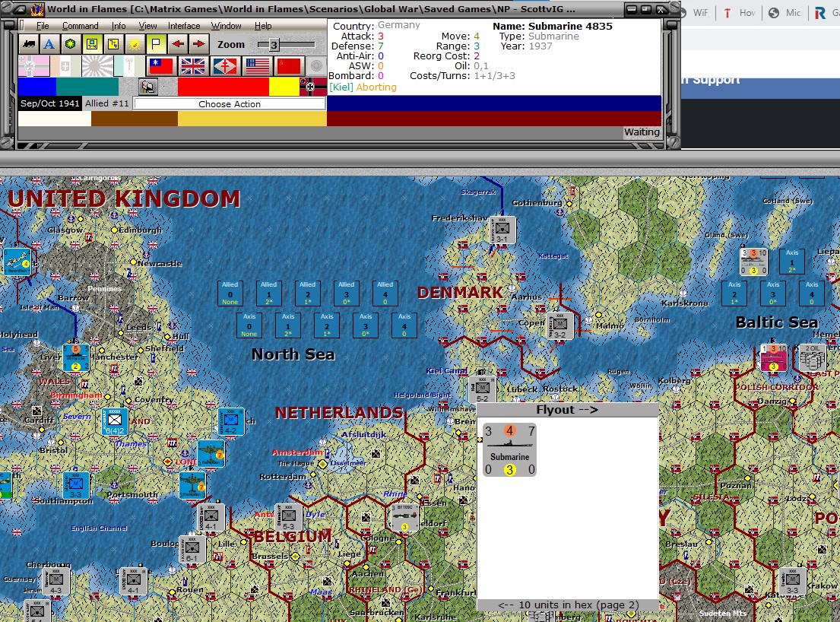Select the 3-1 unit at Frederikshavn
The image size is (840, 622).
[502, 230]
